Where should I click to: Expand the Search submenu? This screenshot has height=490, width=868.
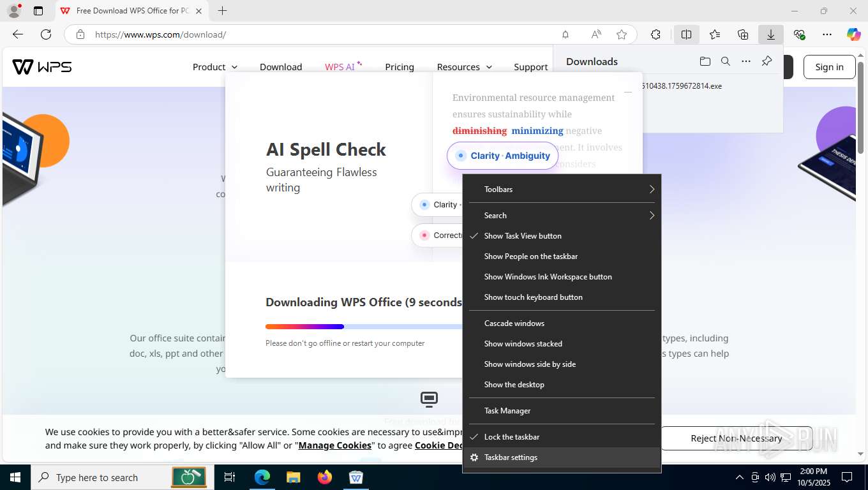pos(562,216)
